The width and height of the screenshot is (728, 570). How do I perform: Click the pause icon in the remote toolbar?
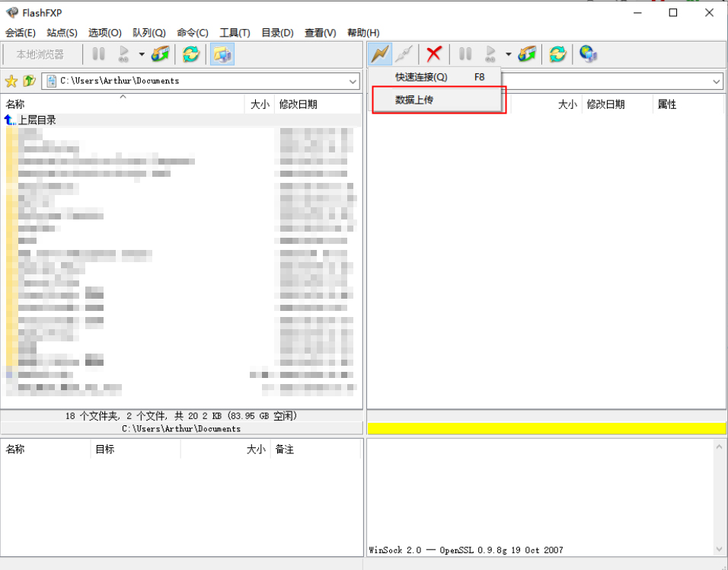point(465,54)
